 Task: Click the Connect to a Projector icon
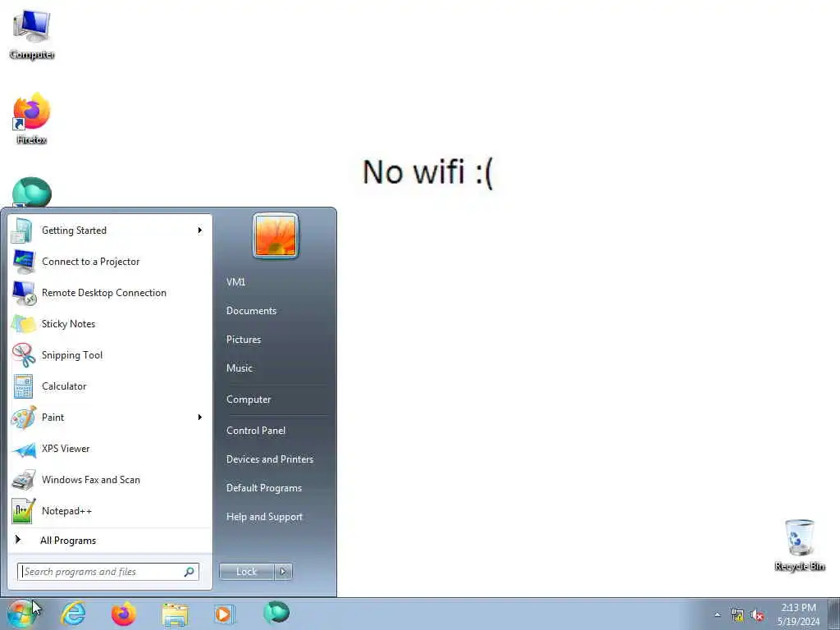[x=24, y=262]
